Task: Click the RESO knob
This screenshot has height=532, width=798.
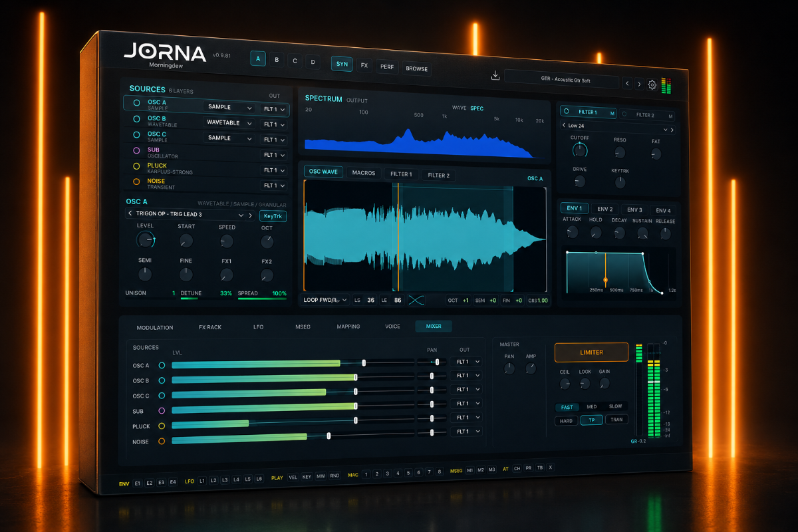Action: pyautogui.click(x=620, y=152)
